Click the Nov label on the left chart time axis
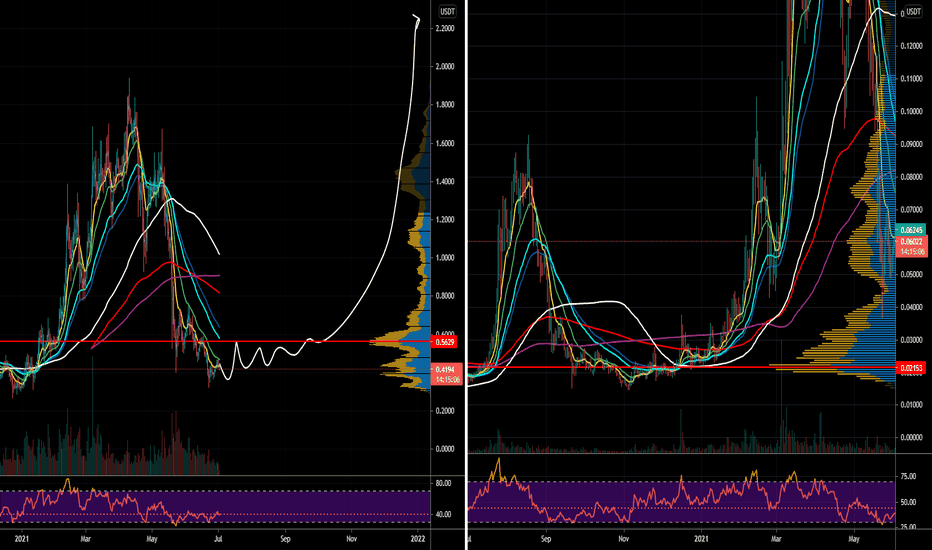 352,539
